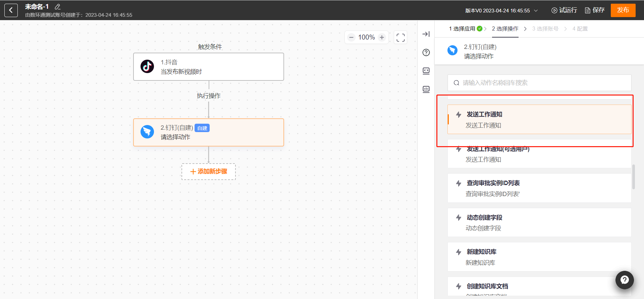Click the pencil icon to rename workflow
The image size is (644, 299).
pos(57,7)
